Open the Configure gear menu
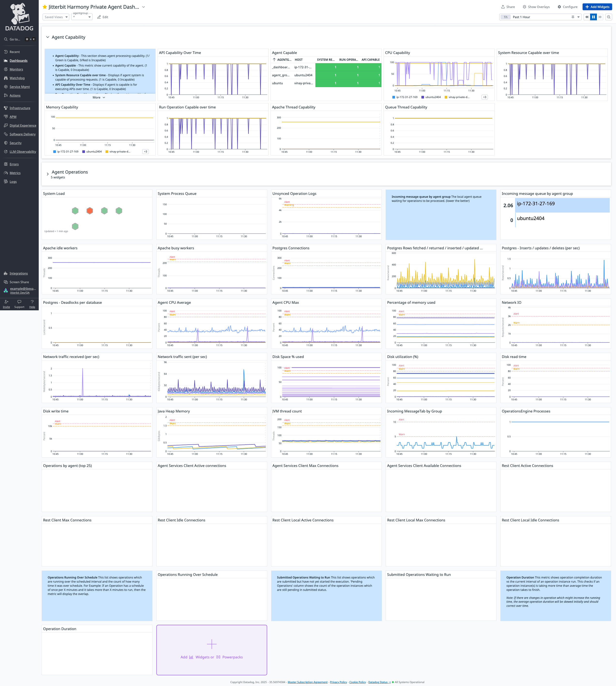Screen dimensions: 616x686 (567, 7)
